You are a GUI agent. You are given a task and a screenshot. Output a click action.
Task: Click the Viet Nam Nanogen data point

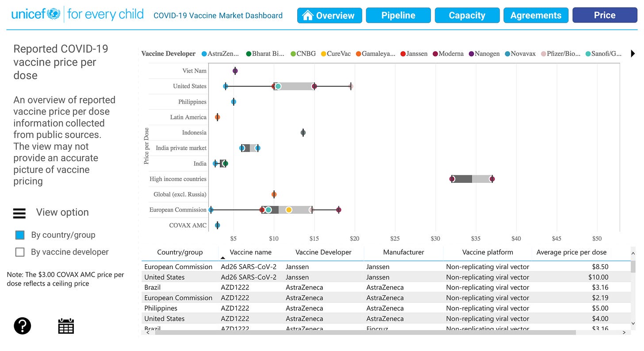click(x=235, y=71)
